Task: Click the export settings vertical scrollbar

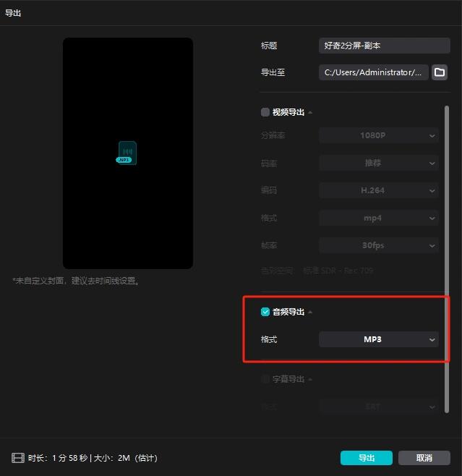Action: pos(447,259)
